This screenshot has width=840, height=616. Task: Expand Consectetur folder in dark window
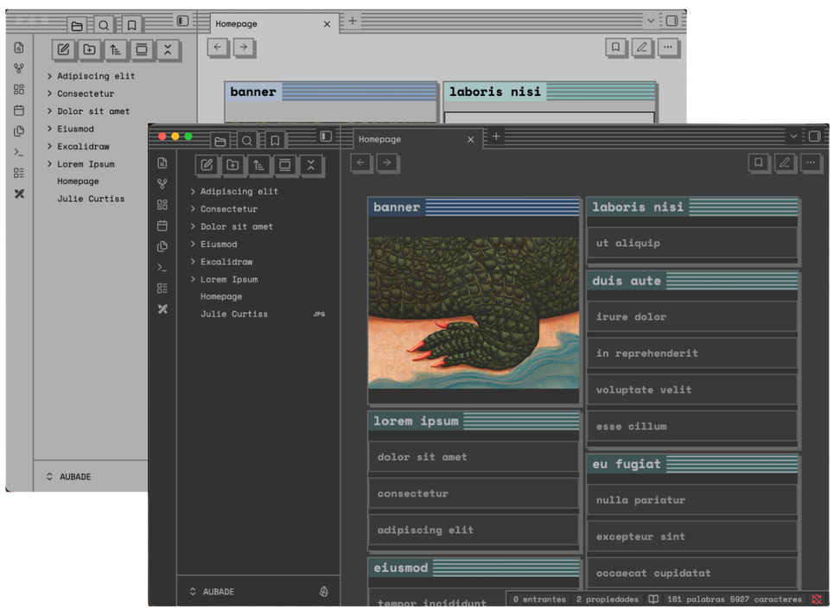coord(193,209)
